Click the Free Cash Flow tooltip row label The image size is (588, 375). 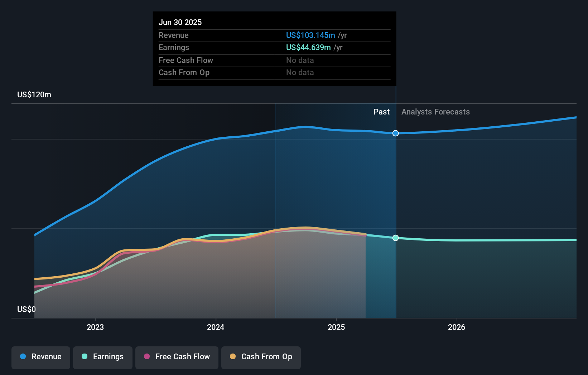(x=186, y=60)
